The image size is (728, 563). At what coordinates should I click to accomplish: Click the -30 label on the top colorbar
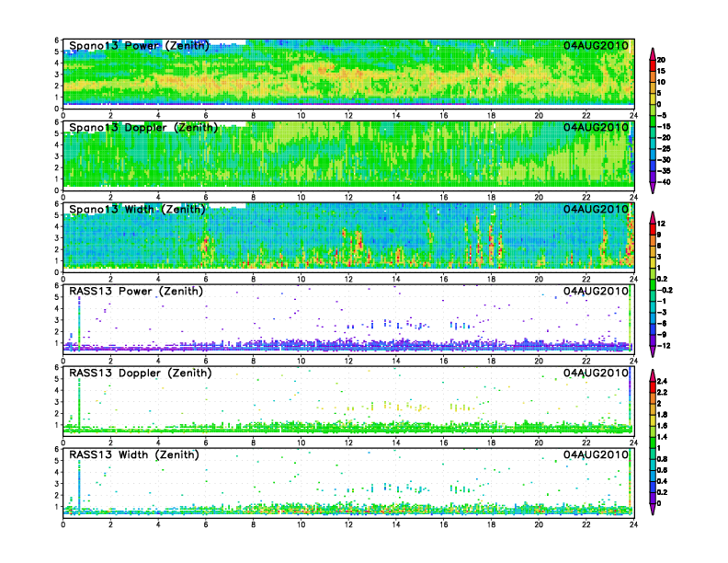click(664, 160)
